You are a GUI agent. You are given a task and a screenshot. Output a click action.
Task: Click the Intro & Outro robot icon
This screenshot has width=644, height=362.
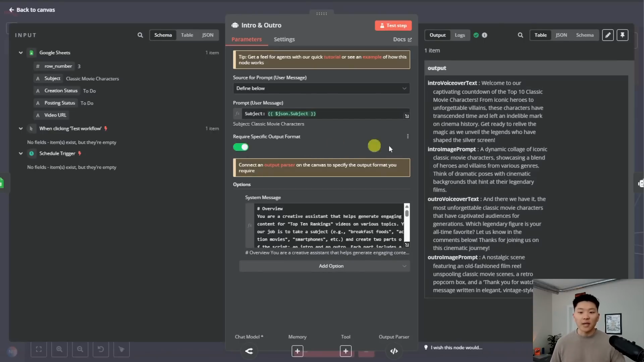click(235, 25)
